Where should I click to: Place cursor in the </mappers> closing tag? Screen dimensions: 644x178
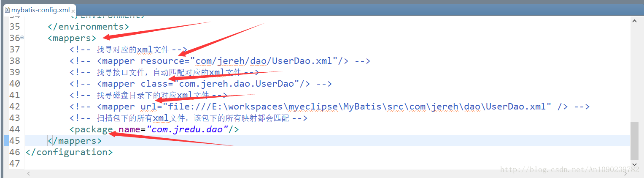point(75,141)
